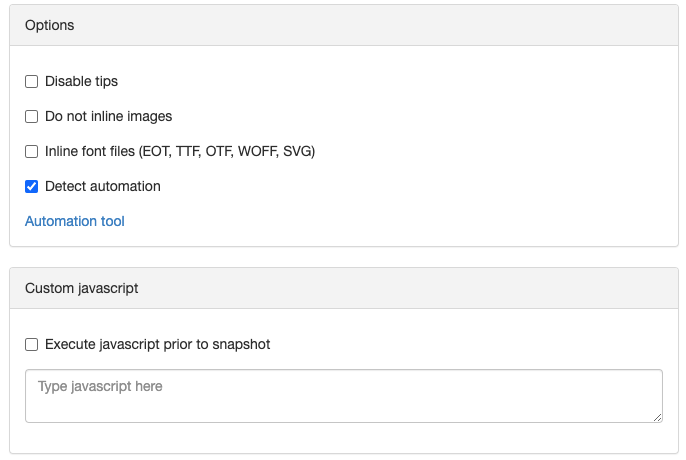Click the 'Detect automation' label text
Viewport: 686px width, 460px height.
(103, 186)
